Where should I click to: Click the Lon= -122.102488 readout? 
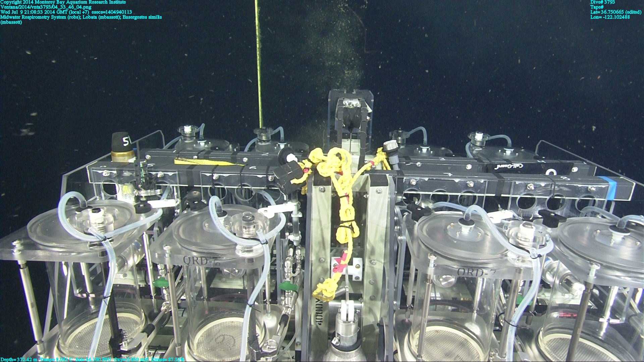point(610,17)
